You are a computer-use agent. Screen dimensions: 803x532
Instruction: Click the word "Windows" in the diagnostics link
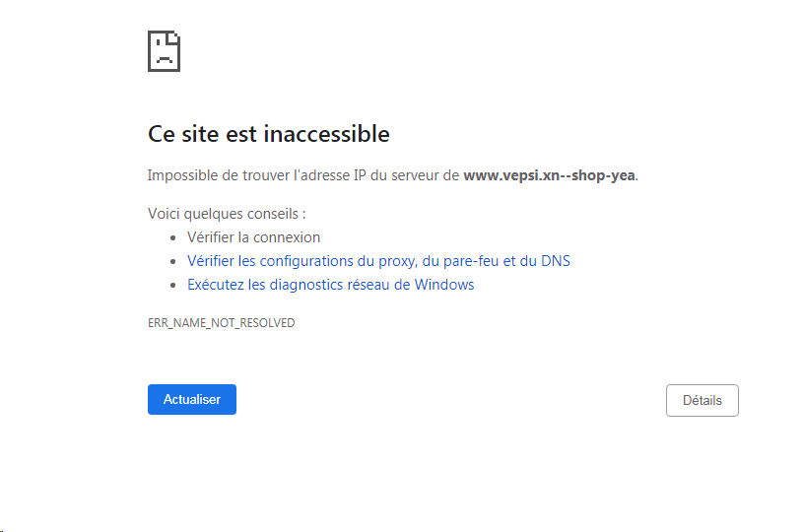pyautogui.click(x=444, y=285)
